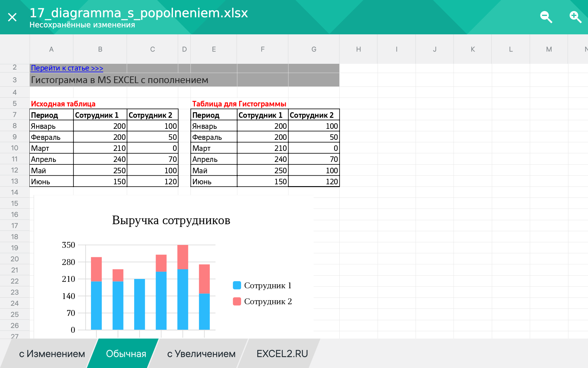Select the Гистограмма в MS EXCEL title cell
The width and height of the screenshot is (588, 368).
119,80
